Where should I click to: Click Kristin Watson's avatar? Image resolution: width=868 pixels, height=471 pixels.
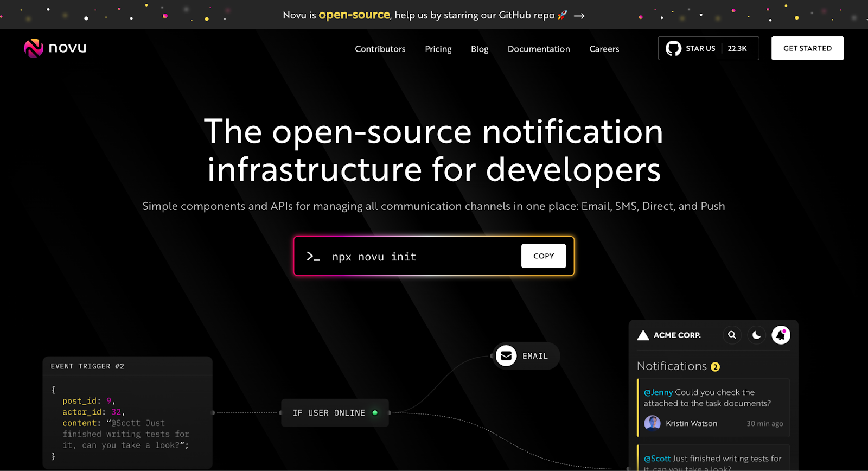pyautogui.click(x=652, y=423)
